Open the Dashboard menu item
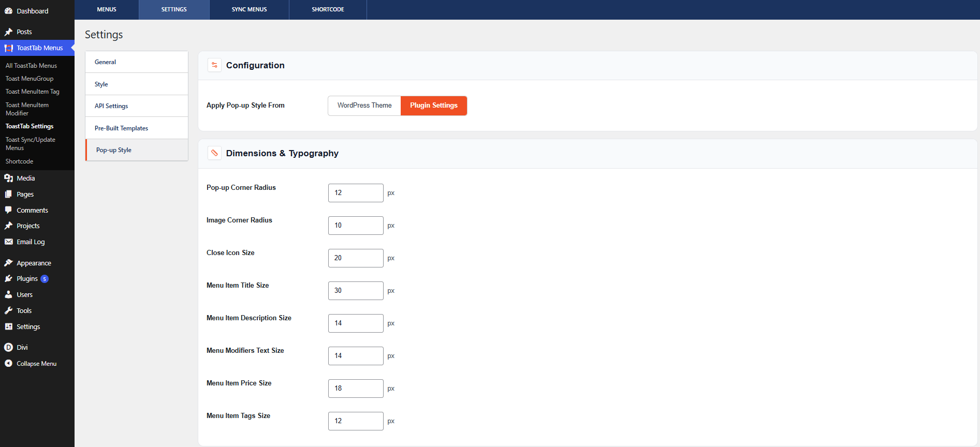This screenshot has width=980, height=447. tap(37, 11)
